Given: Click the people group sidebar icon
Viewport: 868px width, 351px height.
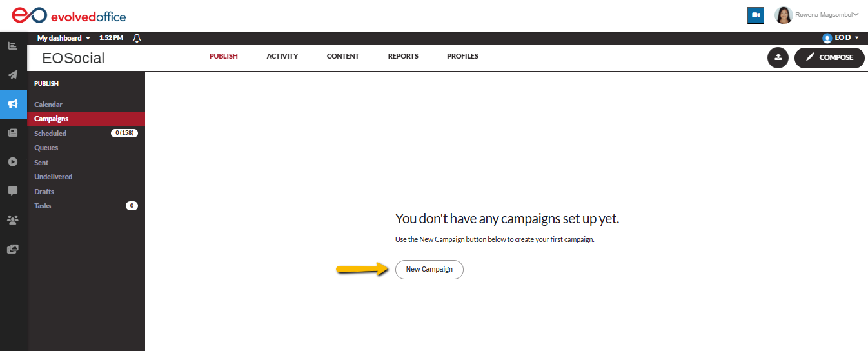Looking at the screenshot, I should 13,220.
